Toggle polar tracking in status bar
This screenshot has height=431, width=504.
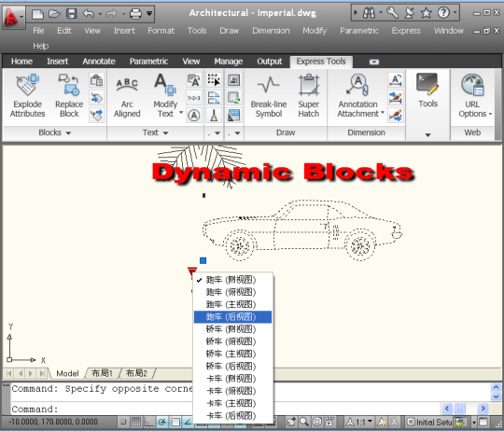(x=162, y=422)
